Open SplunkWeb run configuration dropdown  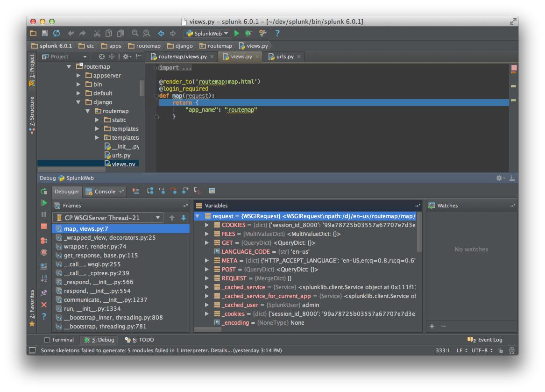pyautogui.click(x=208, y=33)
